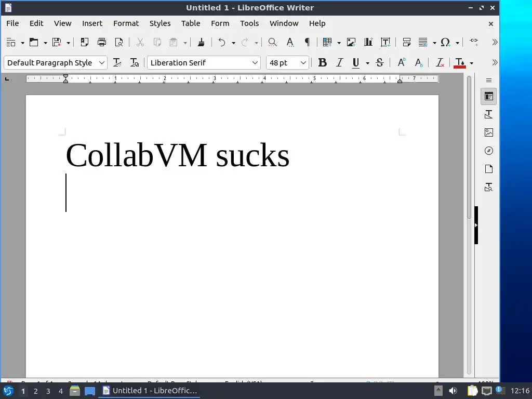Viewport: 532px width, 399px height.
Task: Open the sidebar Navigator deck
Action: coord(488,151)
